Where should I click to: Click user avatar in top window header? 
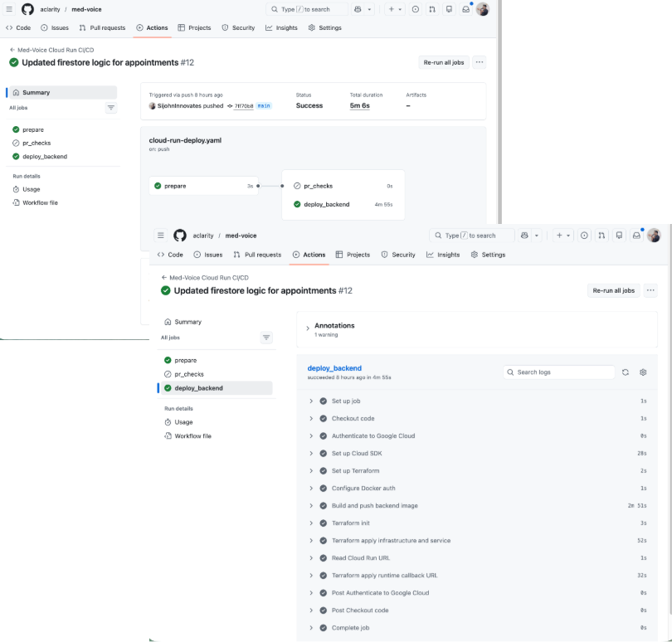[x=483, y=9]
